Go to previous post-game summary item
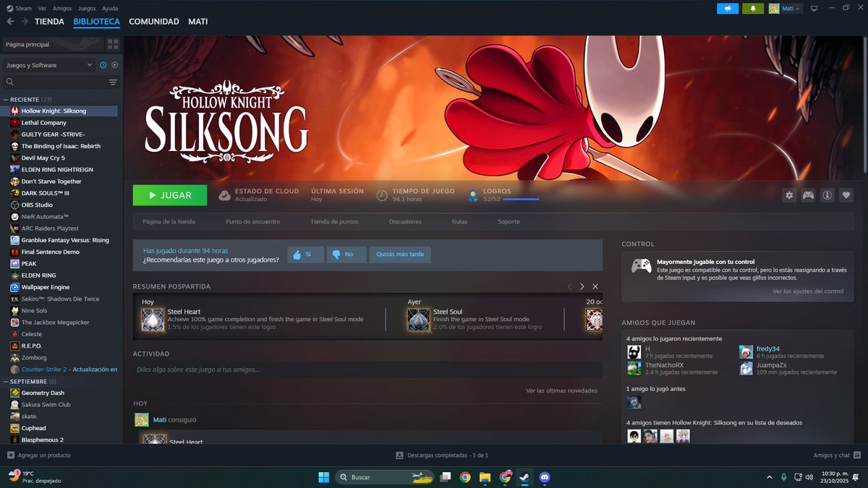The image size is (868, 488). coord(569,287)
